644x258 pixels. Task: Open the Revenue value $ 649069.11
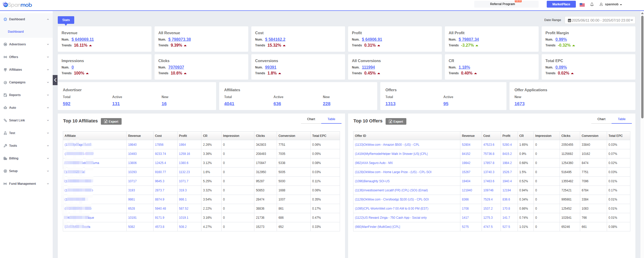click(83, 39)
